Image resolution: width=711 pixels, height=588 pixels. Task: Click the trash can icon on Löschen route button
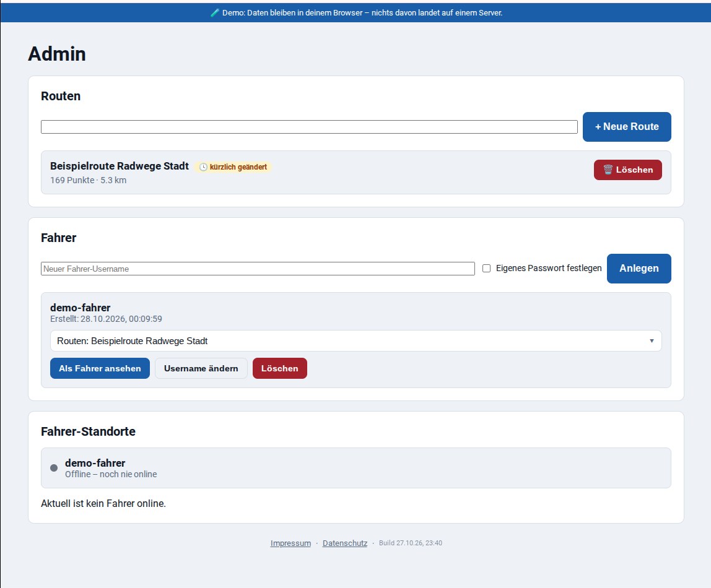pyautogui.click(x=608, y=170)
